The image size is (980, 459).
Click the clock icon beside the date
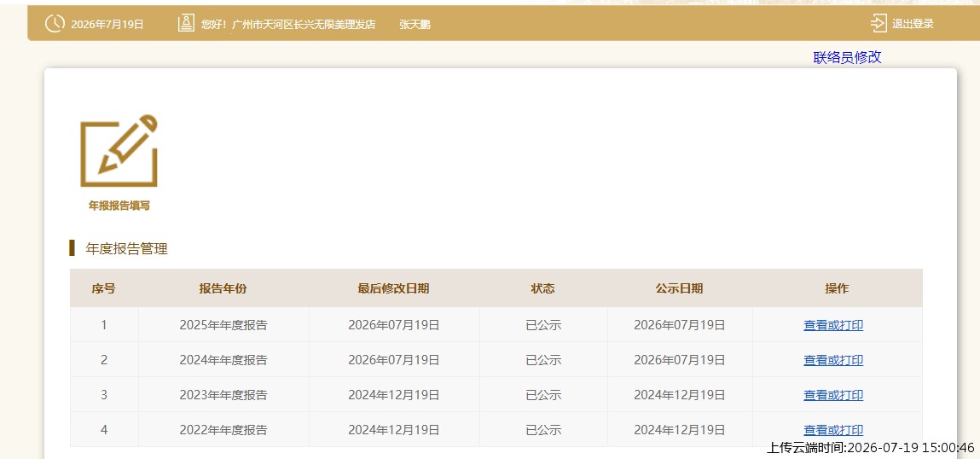[55, 24]
